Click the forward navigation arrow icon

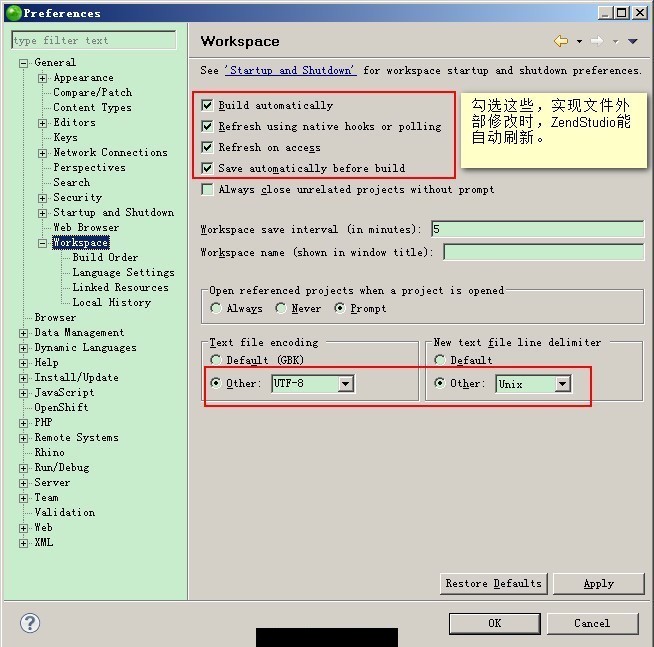pyautogui.click(x=597, y=41)
